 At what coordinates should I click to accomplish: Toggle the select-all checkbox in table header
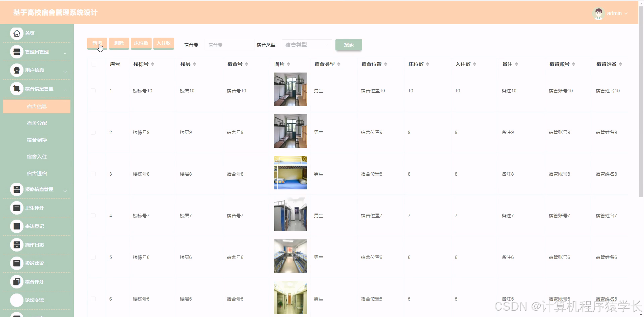(94, 64)
